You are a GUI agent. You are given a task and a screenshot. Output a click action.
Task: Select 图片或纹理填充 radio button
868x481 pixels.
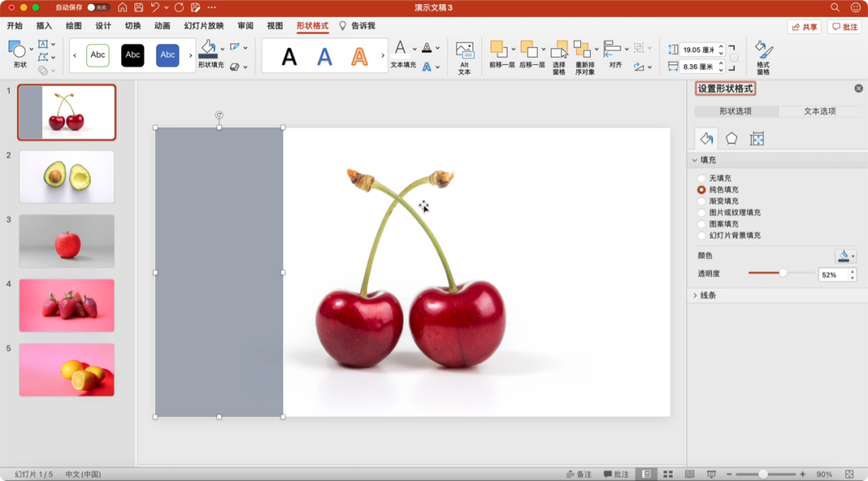[702, 213]
